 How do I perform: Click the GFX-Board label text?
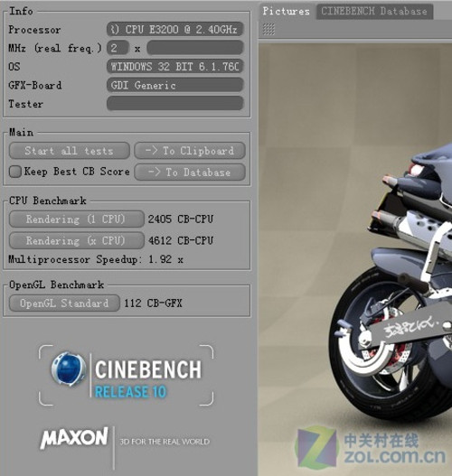click(x=35, y=85)
